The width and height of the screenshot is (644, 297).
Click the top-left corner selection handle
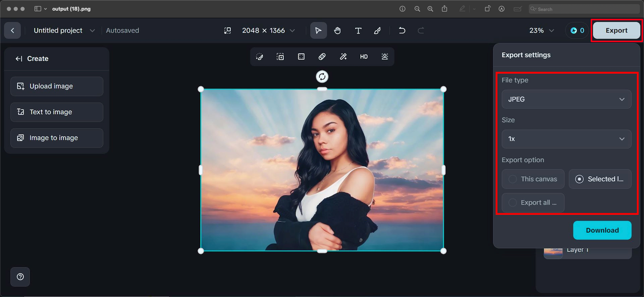pos(201,89)
